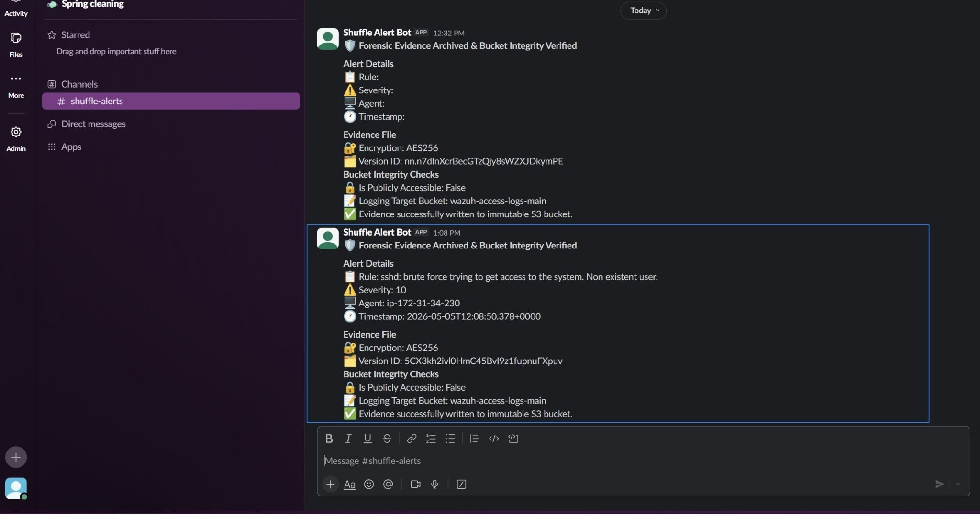
Task: Send the message with arrow icon
Action: (x=939, y=485)
